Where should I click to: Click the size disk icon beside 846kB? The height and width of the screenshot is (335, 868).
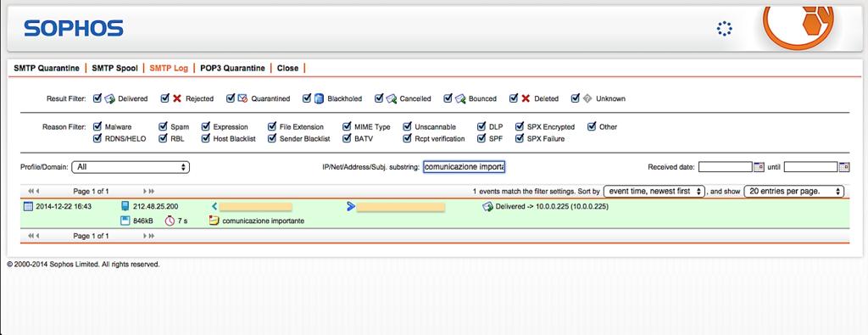pyautogui.click(x=125, y=221)
